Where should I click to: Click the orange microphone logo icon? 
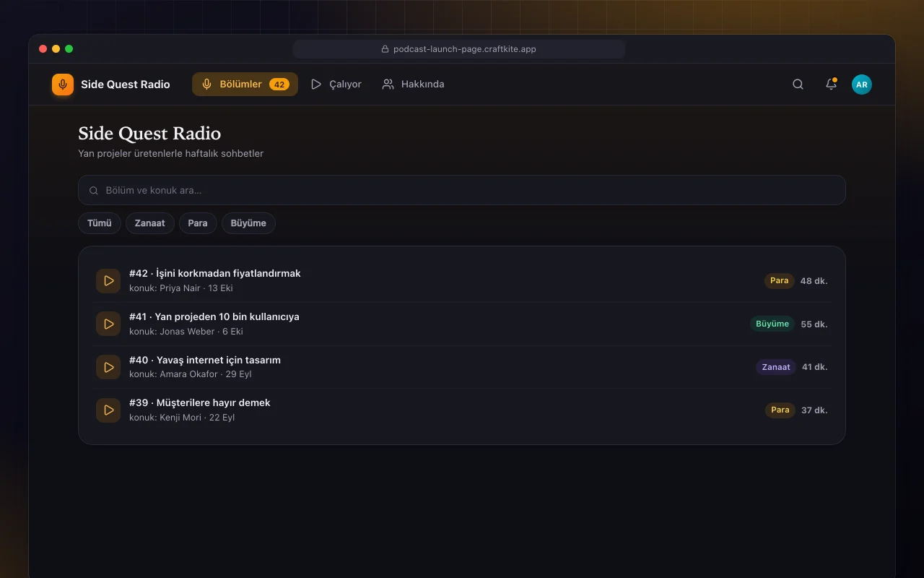(x=63, y=85)
